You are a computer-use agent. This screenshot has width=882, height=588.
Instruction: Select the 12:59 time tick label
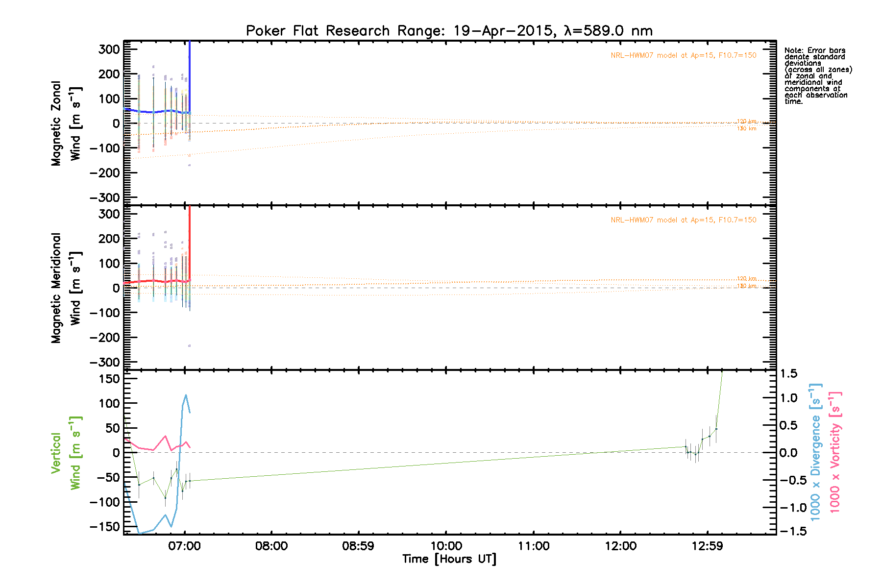coord(707,546)
